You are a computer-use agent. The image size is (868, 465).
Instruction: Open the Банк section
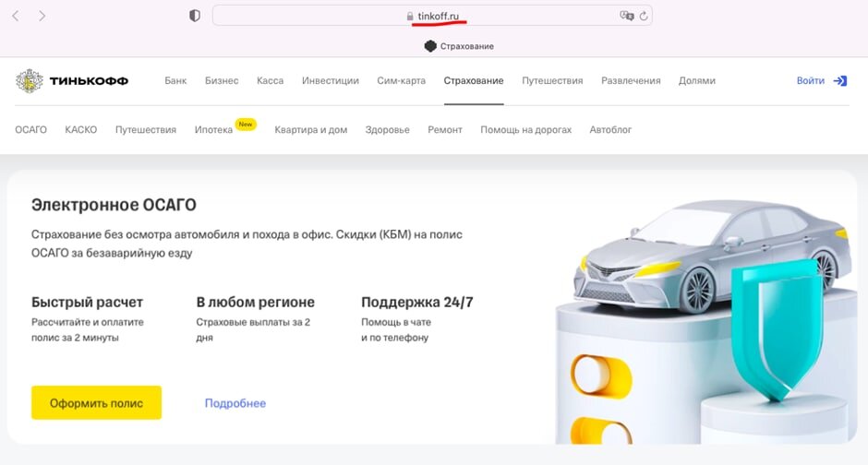(175, 80)
